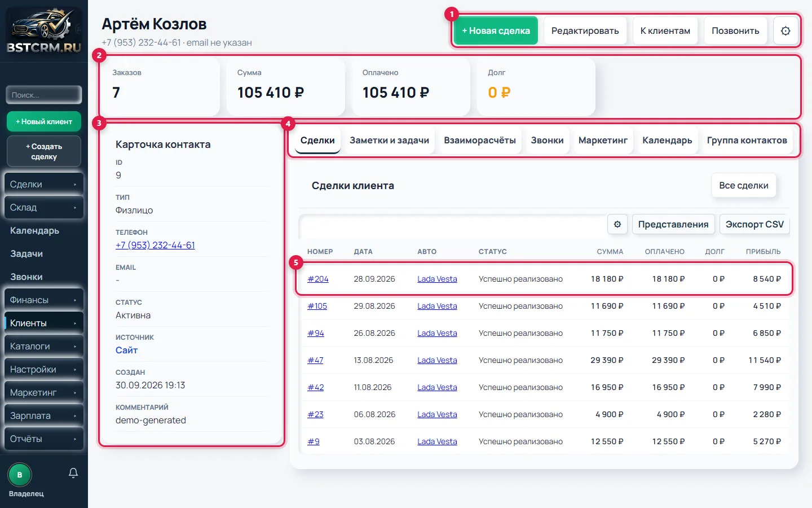Expand the Клиенты sidebar menu
The width and height of the screenshot is (812, 508).
coord(44,323)
